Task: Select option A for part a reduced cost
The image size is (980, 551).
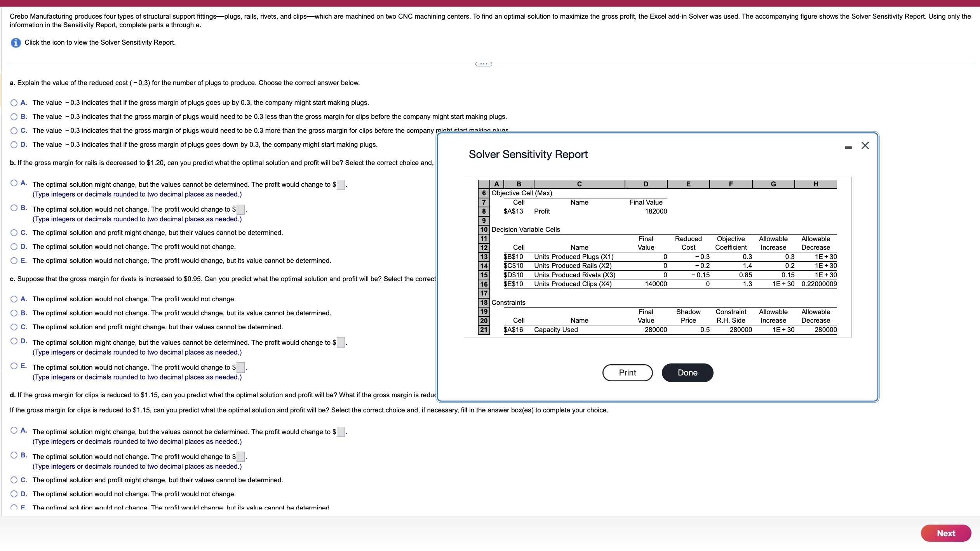Action: [14, 103]
